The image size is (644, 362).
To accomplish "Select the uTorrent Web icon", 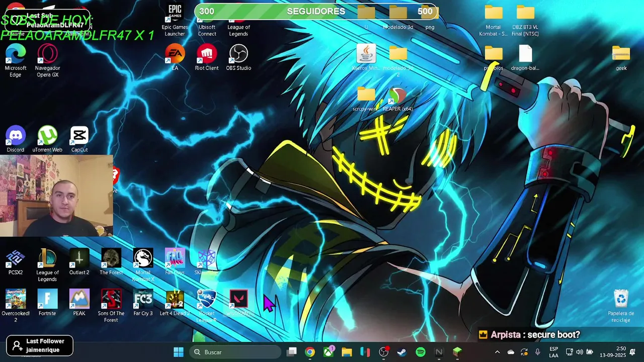I will 47,139.
